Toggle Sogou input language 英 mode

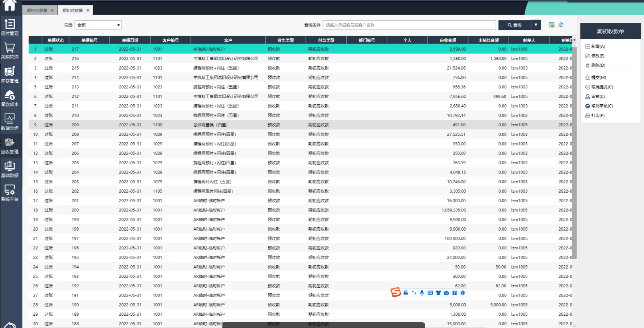click(x=406, y=293)
